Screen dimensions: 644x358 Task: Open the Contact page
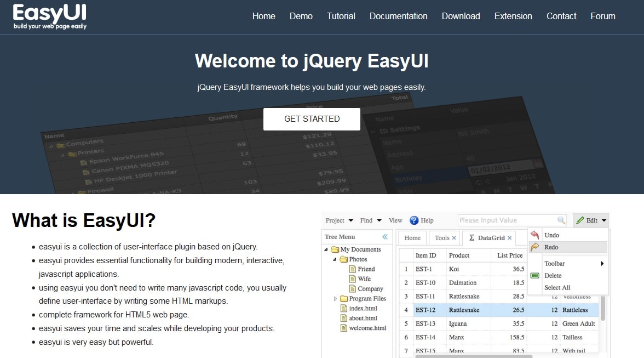(x=561, y=16)
